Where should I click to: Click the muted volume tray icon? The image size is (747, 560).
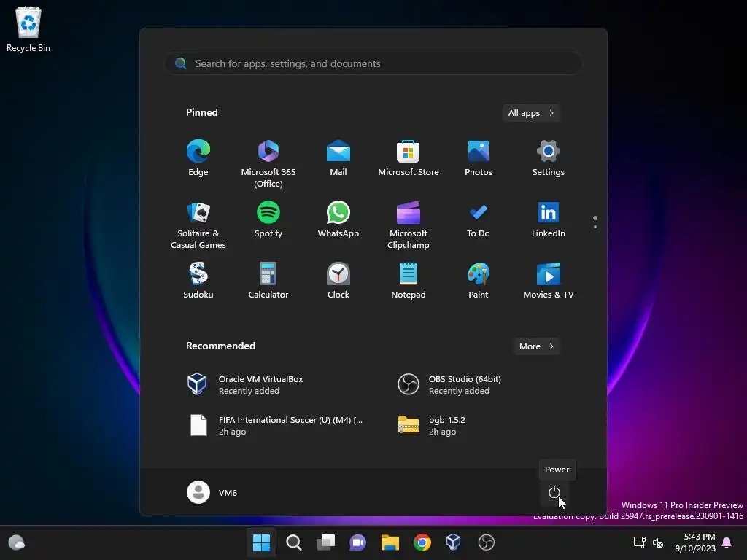coord(658,542)
